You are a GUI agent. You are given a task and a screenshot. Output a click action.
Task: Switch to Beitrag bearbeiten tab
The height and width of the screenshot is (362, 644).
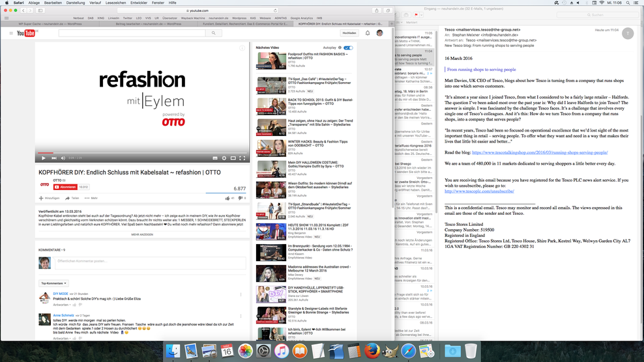click(x=148, y=24)
